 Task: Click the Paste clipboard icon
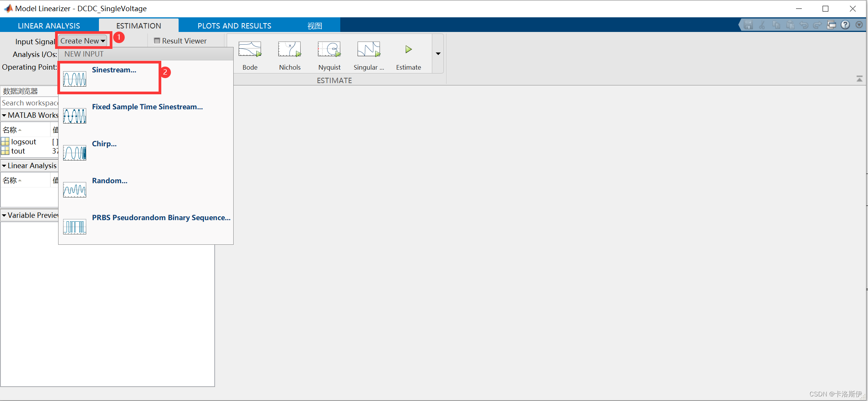pos(790,25)
